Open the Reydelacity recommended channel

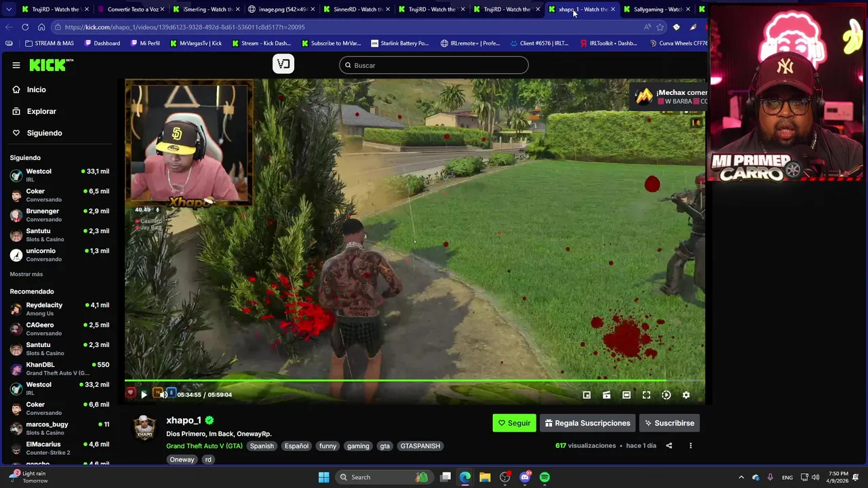(60, 309)
